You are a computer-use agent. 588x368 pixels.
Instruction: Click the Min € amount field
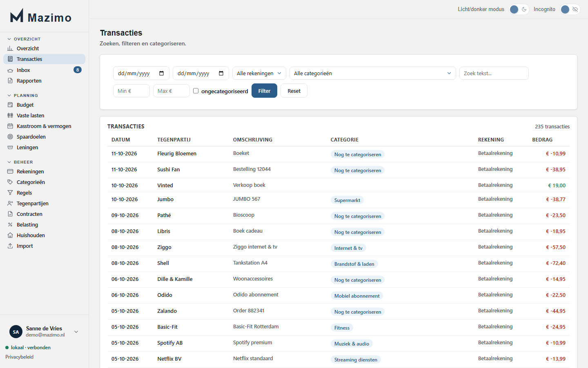pos(131,91)
